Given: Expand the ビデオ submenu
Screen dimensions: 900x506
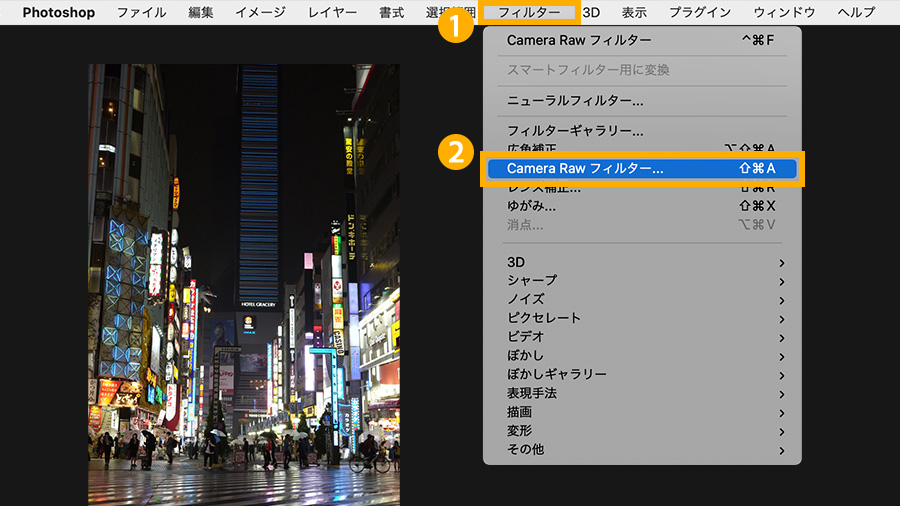Looking at the screenshot, I should click(642, 337).
